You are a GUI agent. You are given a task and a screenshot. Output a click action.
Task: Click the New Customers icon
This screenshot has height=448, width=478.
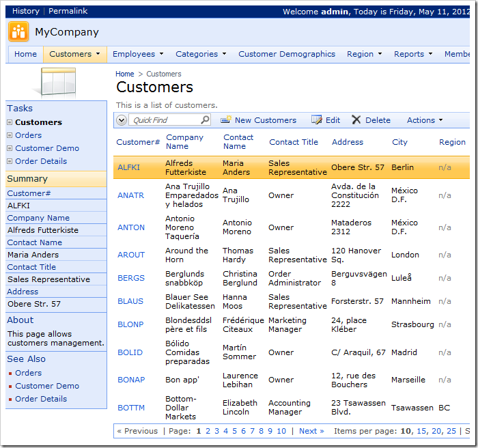coord(226,120)
